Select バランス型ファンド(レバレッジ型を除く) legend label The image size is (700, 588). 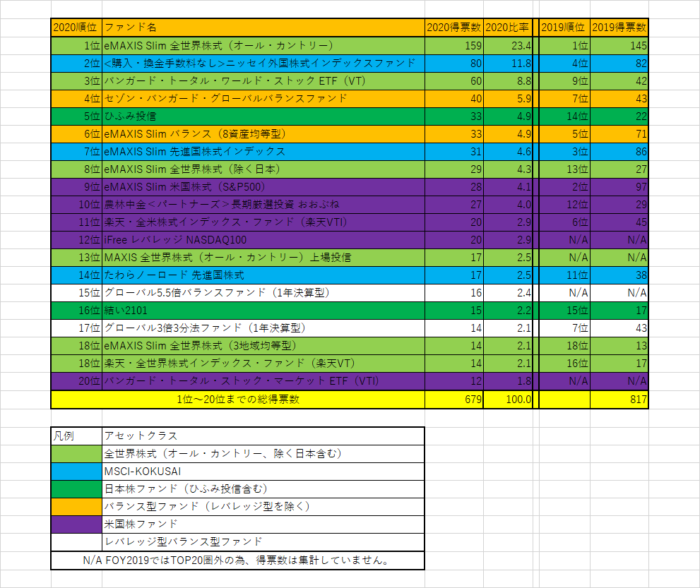263,506
